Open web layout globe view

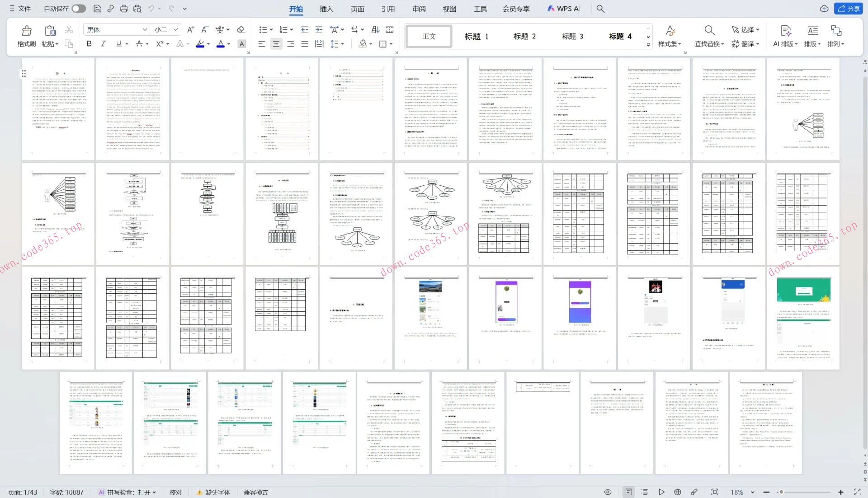click(677, 492)
